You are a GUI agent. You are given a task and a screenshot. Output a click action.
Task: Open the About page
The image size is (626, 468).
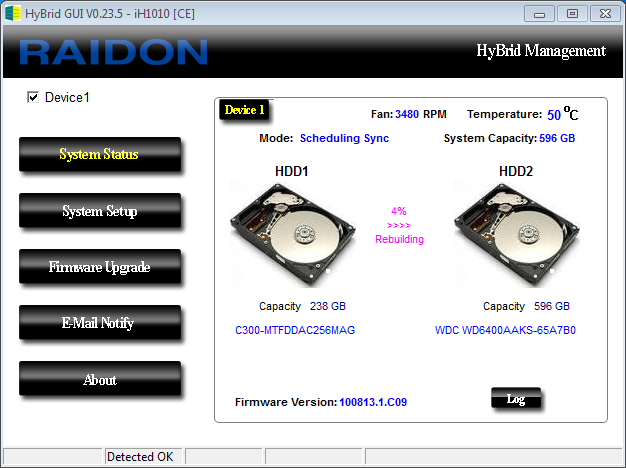[100, 379]
